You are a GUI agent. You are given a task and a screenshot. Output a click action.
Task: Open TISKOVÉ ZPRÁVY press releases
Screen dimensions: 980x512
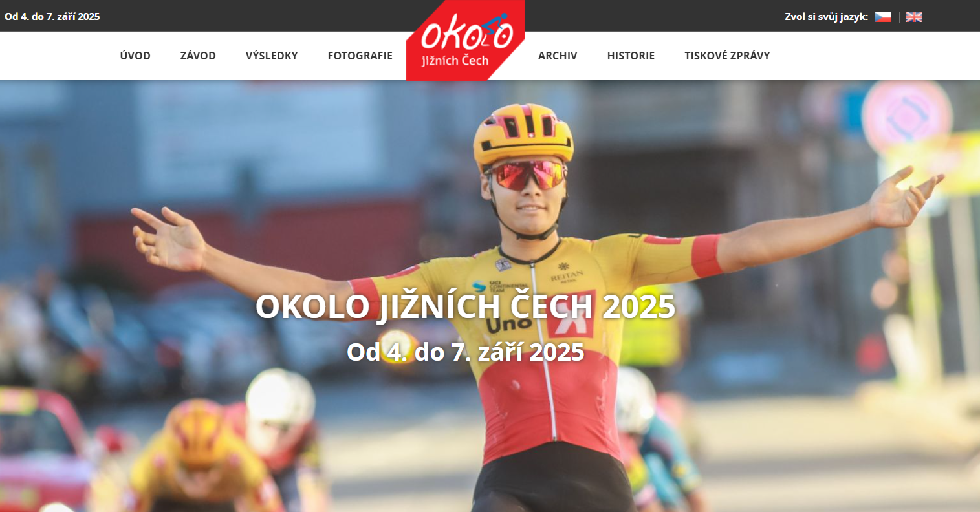click(x=727, y=56)
